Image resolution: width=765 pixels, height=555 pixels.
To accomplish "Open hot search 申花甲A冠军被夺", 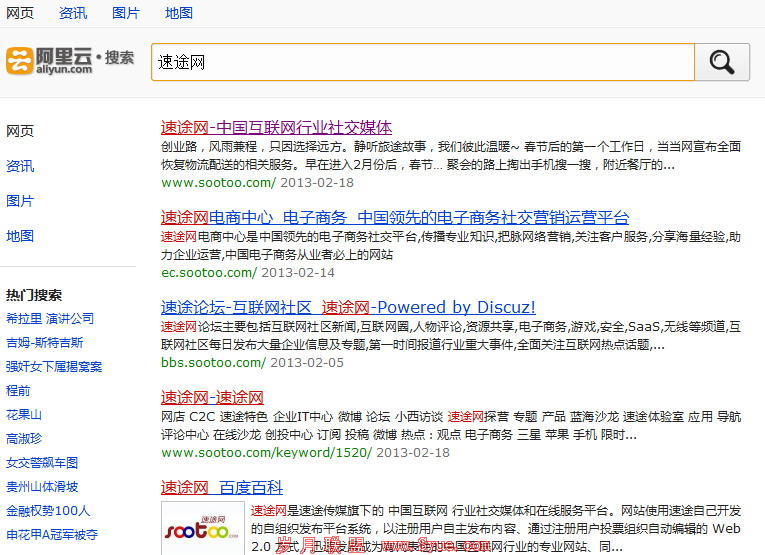I will [x=52, y=535].
